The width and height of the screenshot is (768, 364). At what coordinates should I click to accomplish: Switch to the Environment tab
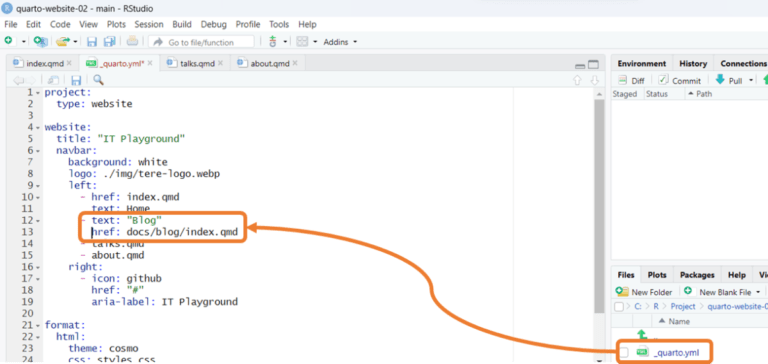coord(642,64)
